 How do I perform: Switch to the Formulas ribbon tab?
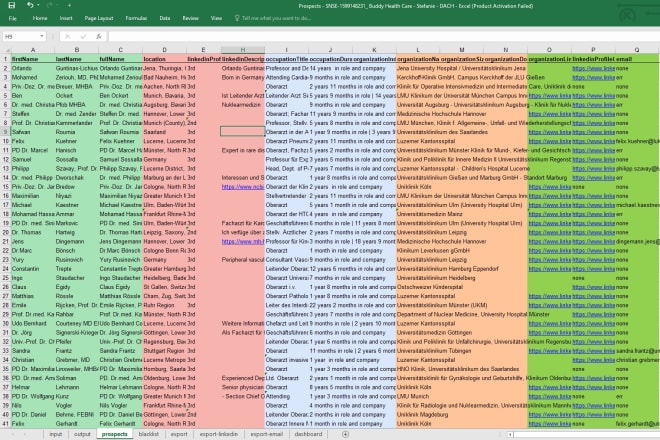pos(136,18)
